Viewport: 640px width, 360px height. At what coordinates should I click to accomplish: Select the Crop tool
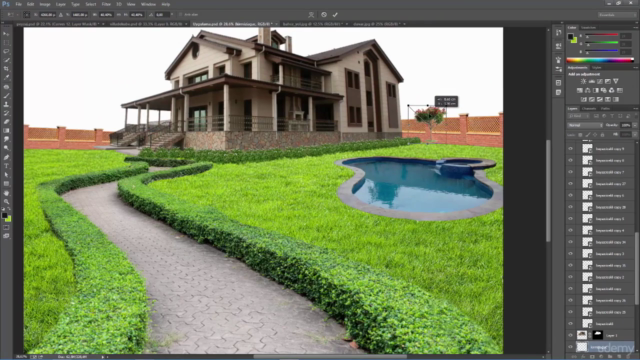(6, 69)
